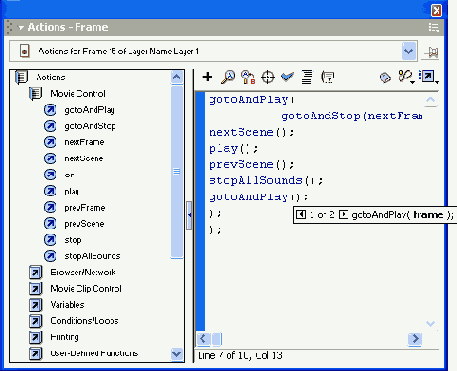Screen dimensions: 457x371
Task: Open the Find magnifier tool
Action: point(228,77)
